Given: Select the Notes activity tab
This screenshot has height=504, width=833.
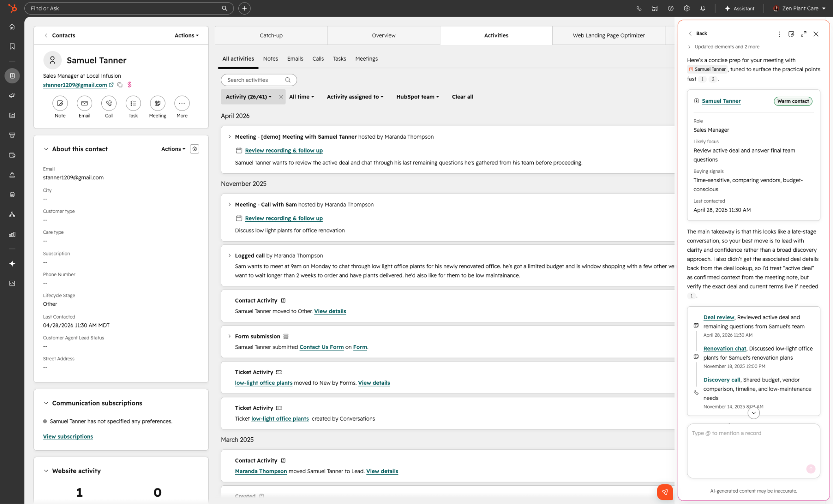Looking at the screenshot, I should pyautogui.click(x=270, y=59).
